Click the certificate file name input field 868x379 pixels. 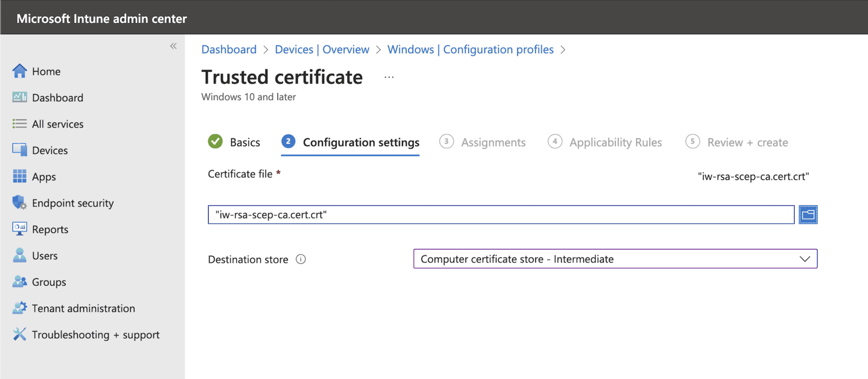(x=501, y=214)
